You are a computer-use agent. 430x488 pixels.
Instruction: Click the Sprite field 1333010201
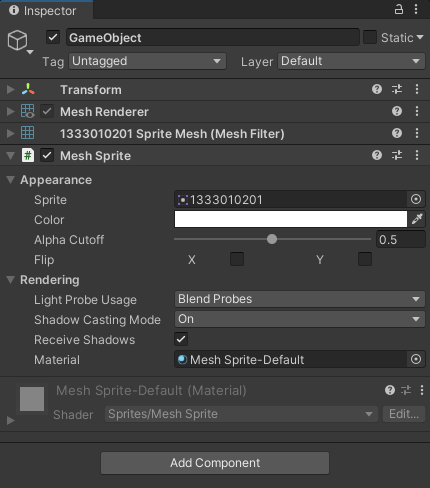[x=290, y=199]
